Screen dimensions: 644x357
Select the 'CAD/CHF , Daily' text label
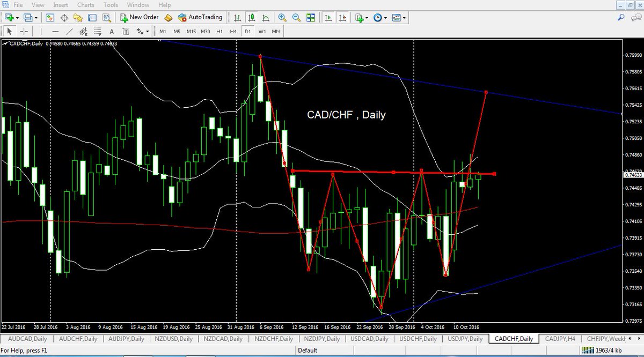(x=346, y=115)
